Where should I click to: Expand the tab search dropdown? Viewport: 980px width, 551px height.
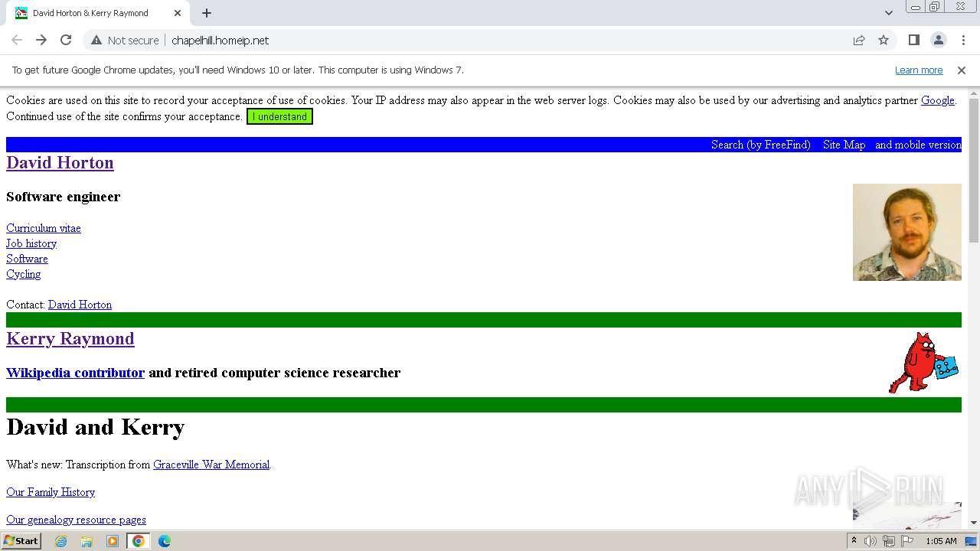coord(888,13)
